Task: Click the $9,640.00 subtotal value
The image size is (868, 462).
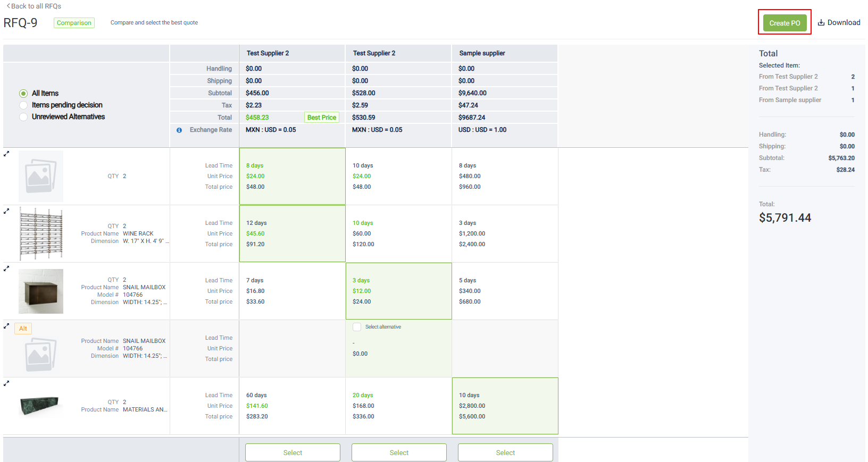Action: click(472, 93)
